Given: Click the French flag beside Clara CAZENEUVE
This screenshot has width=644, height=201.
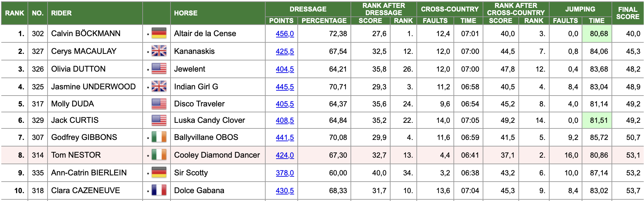Looking at the screenshot, I should point(159,190).
